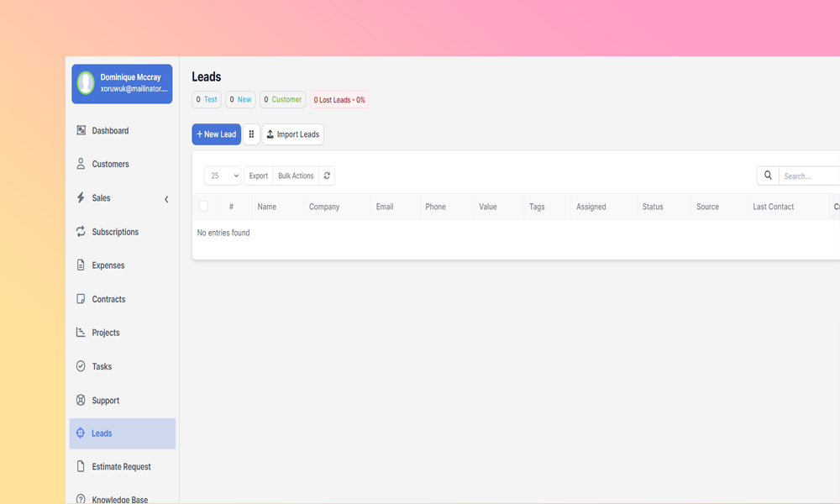Image resolution: width=840 pixels, height=504 pixels.
Task: Click the Leads target icon
Action: click(81, 433)
